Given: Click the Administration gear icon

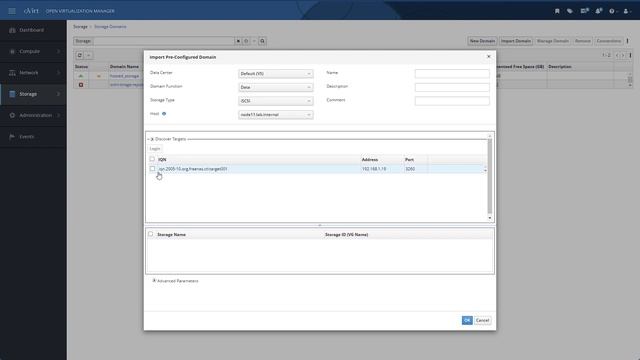Looking at the screenshot, I should pyautogui.click(x=12, y=116).
